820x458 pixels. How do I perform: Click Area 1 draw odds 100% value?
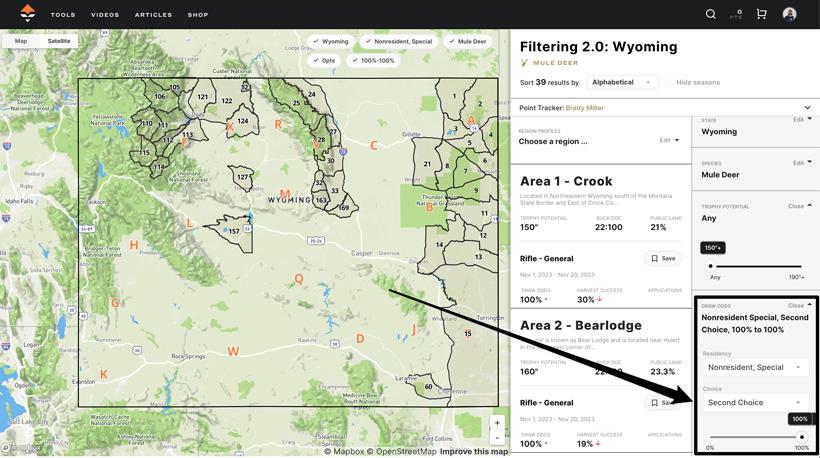point(531,300)
